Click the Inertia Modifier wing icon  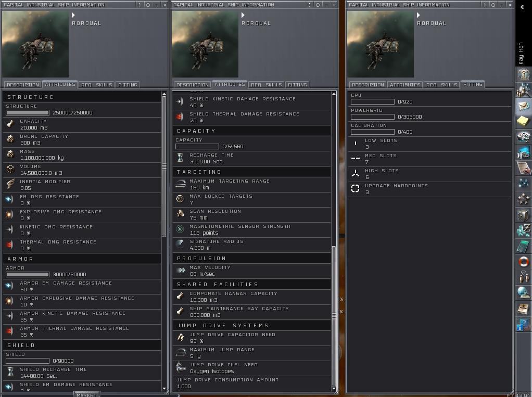pyautogui.click(x=10, y=184)
